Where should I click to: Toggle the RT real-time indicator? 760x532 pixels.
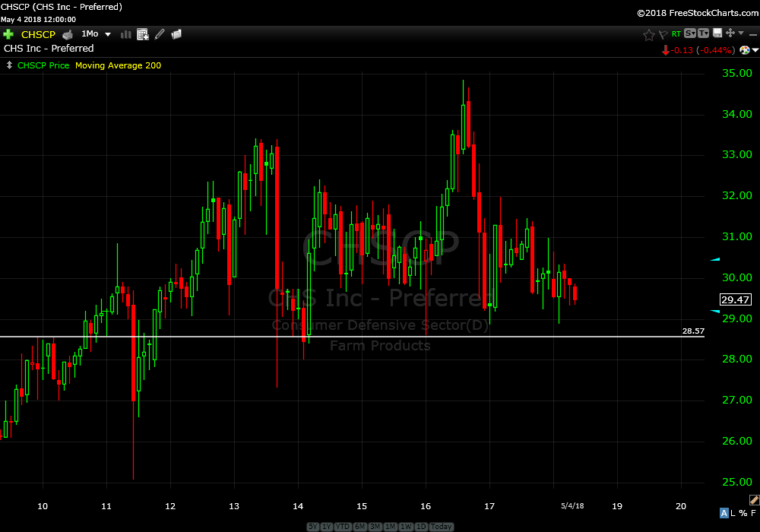point(676,34)
